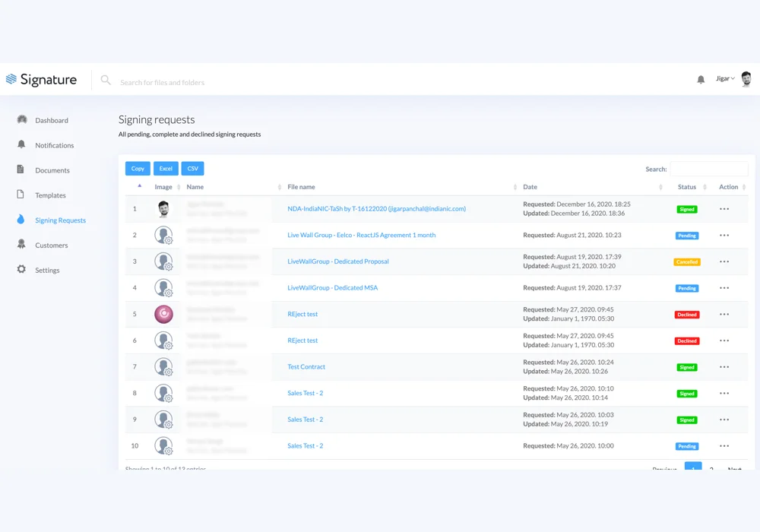The width and height of the screenshot is (760, 532).
Task: Expand the Jigar account dropdown
Action: tap(726, 78)
